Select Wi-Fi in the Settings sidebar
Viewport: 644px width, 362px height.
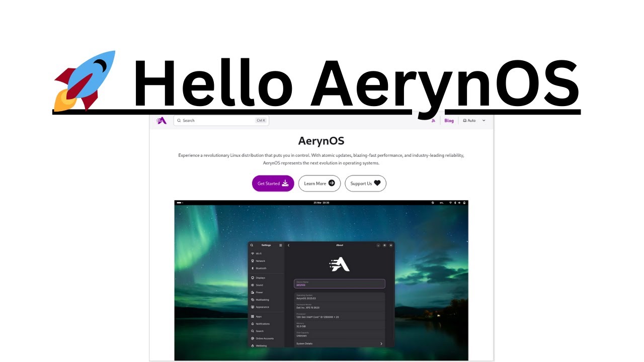pyautogui.click(x=266, y=253)
